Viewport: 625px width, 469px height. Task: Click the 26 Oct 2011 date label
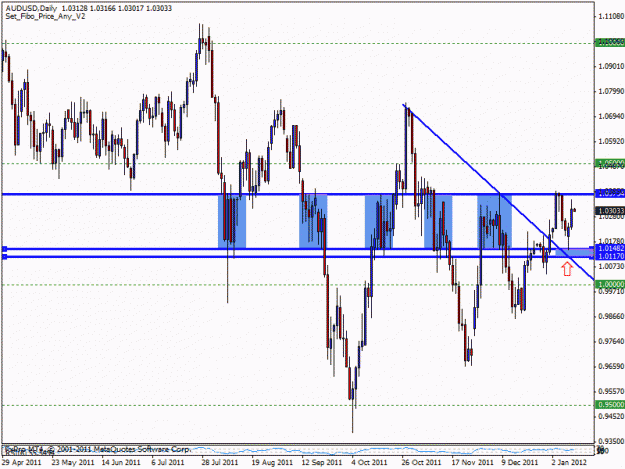[421, 462]
